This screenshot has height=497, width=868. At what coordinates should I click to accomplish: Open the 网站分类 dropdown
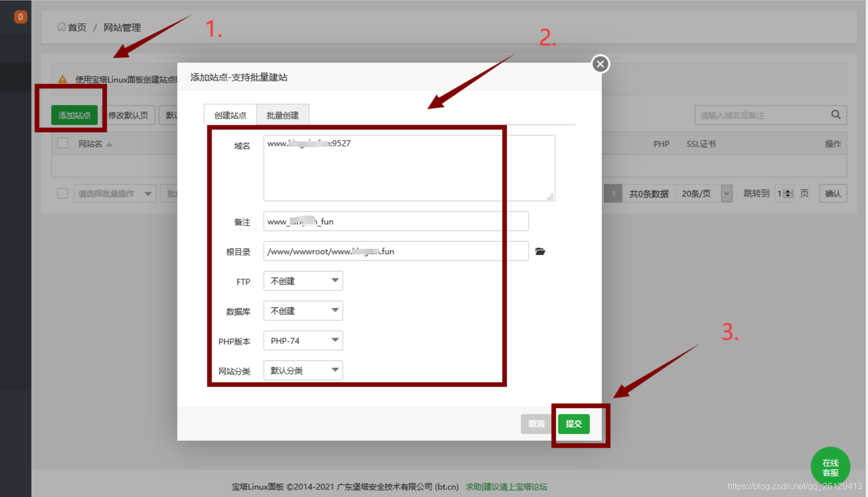click(x=303, y=370)
